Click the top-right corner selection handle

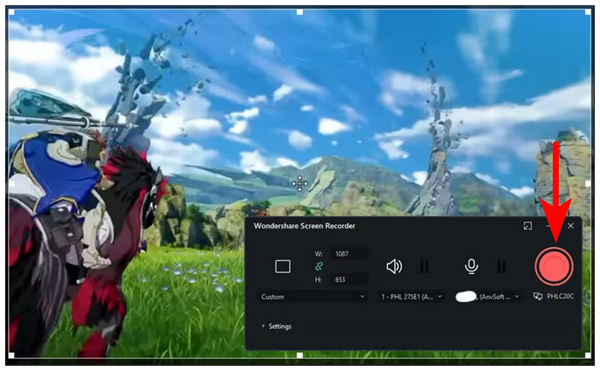(588, 12)
